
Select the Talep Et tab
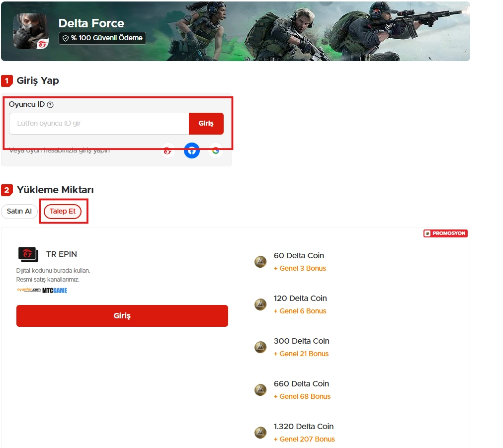[63, 211]
